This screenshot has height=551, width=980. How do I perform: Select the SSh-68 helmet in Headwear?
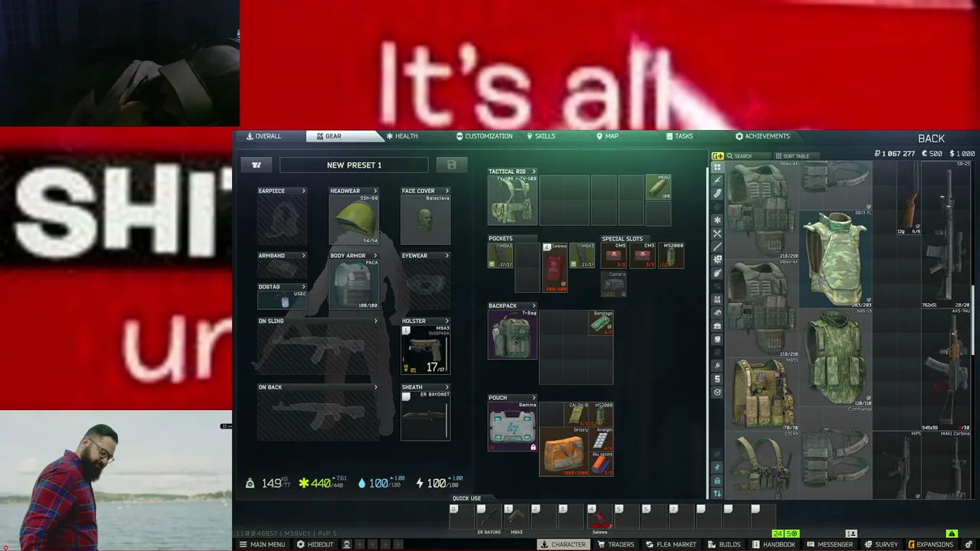tap(354, 220)
